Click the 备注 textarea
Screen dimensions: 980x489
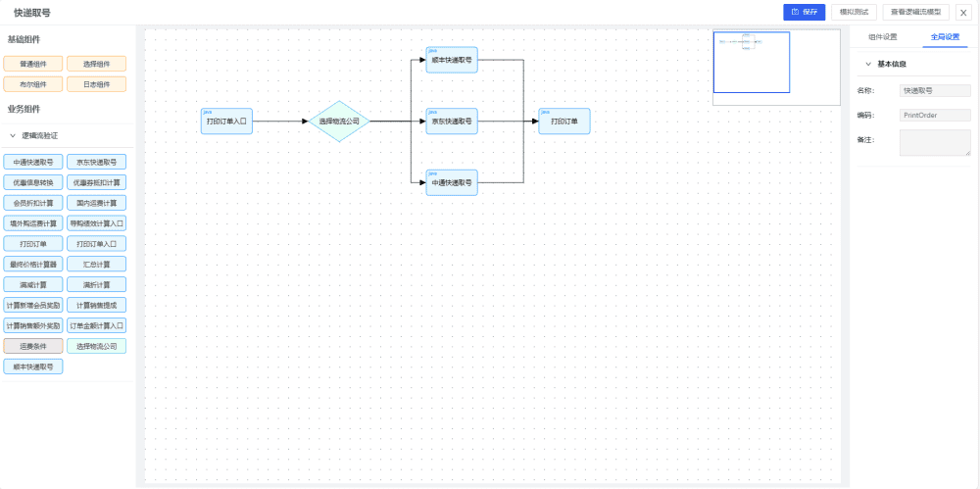tap(935, 142)
